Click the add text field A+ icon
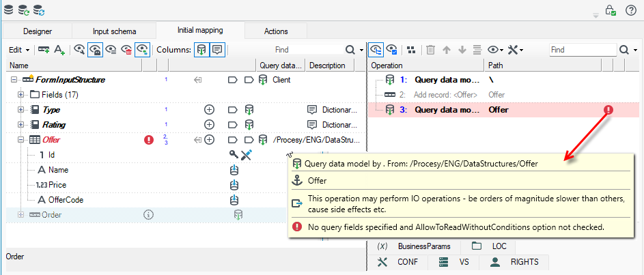Image resolution: width=644 pixels, height=275 pixels. tap(59, 50)
